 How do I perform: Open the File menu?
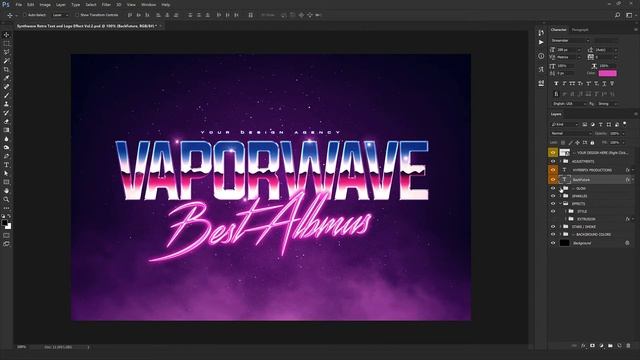click(x=18, y=4)
